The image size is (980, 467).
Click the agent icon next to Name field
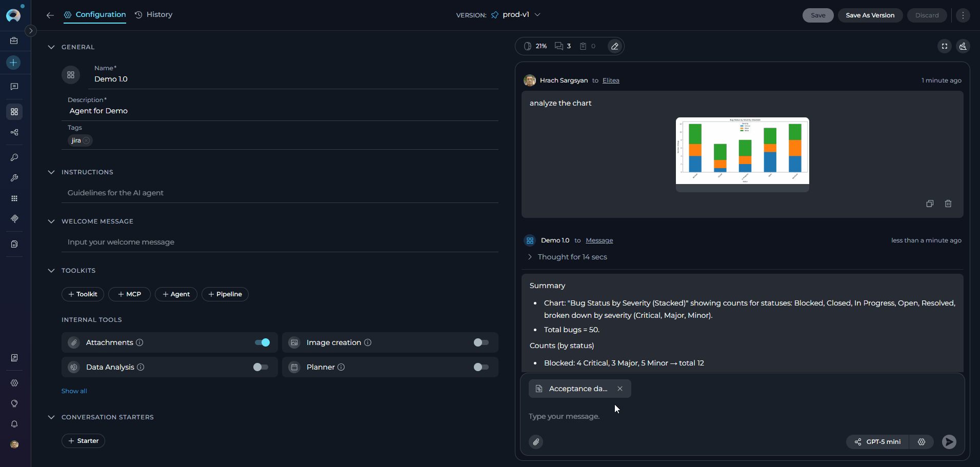pyautogui.click(x=71, y=75)
